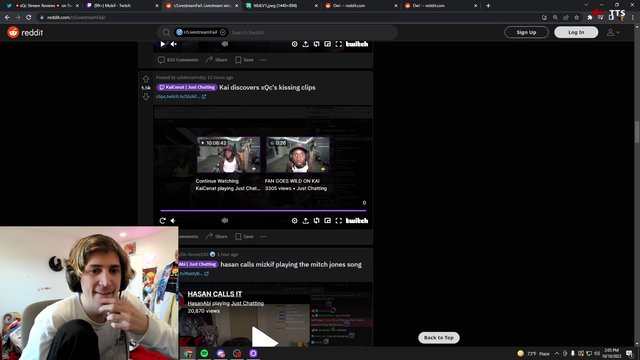Mute volume in the Kai discovers clip player
This screenshot has width=640, height=360.
pos(173,220)
